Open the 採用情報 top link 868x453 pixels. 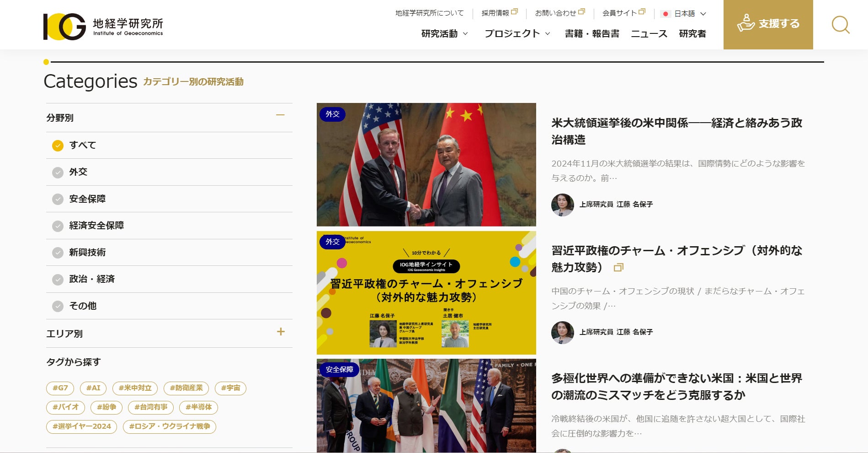pyautogui.click(x=495, y=13)
